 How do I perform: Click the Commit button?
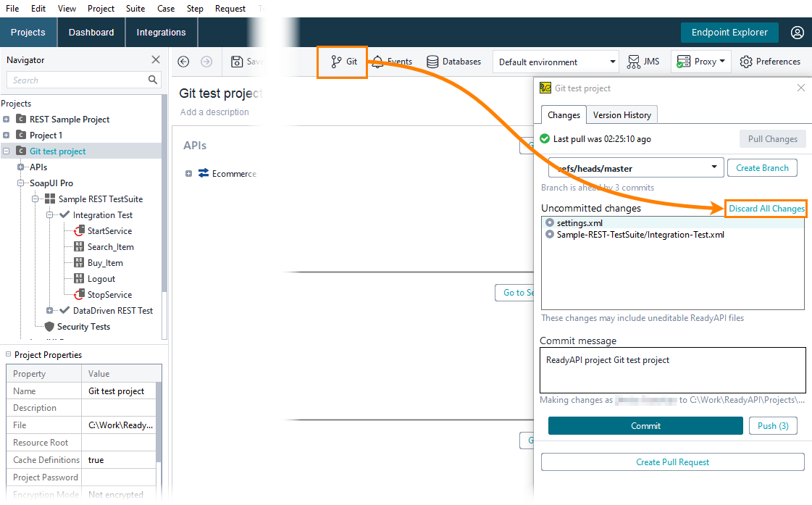click(x=645, y=426)
